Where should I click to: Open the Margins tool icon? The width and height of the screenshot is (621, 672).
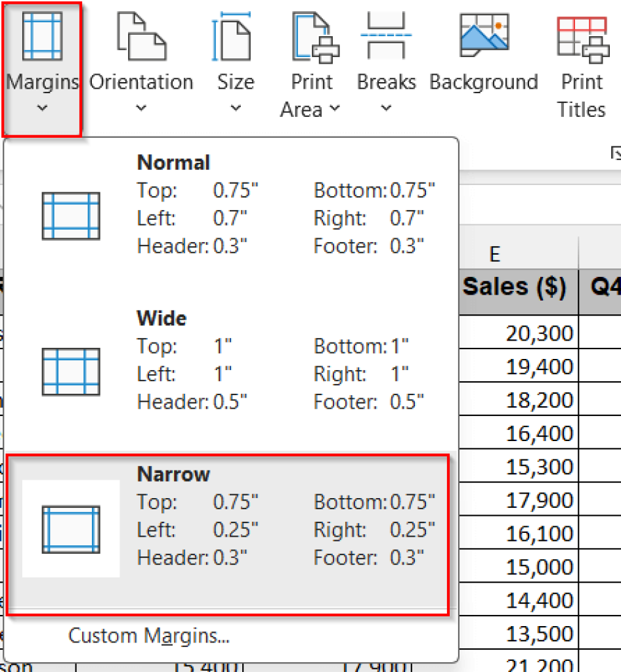tap(41, 37)
